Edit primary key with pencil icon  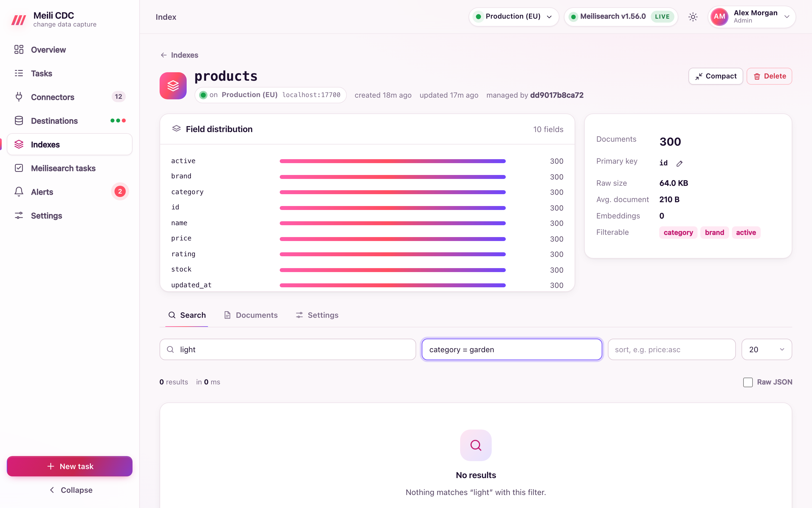679,163
